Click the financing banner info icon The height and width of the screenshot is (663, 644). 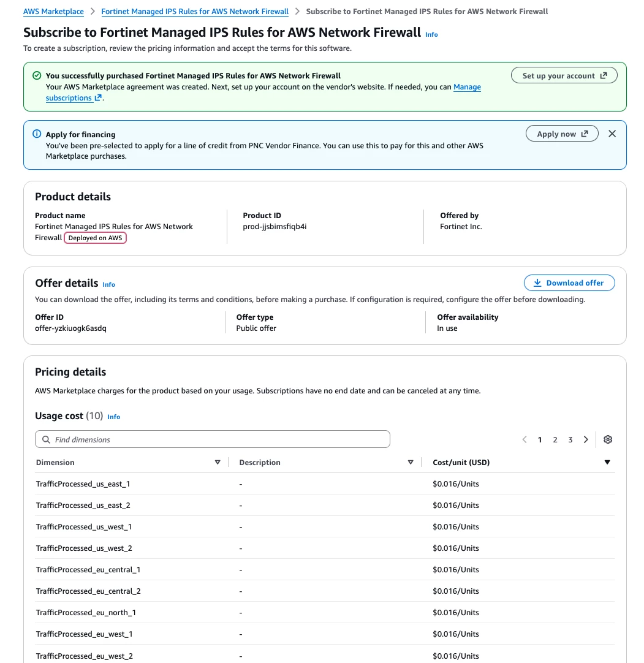(x=37, y=134)
